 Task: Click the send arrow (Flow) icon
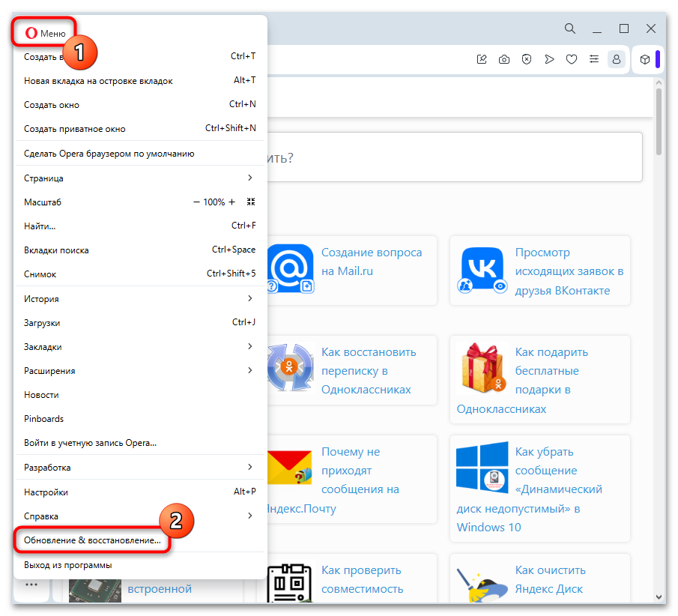coord(549,59)
